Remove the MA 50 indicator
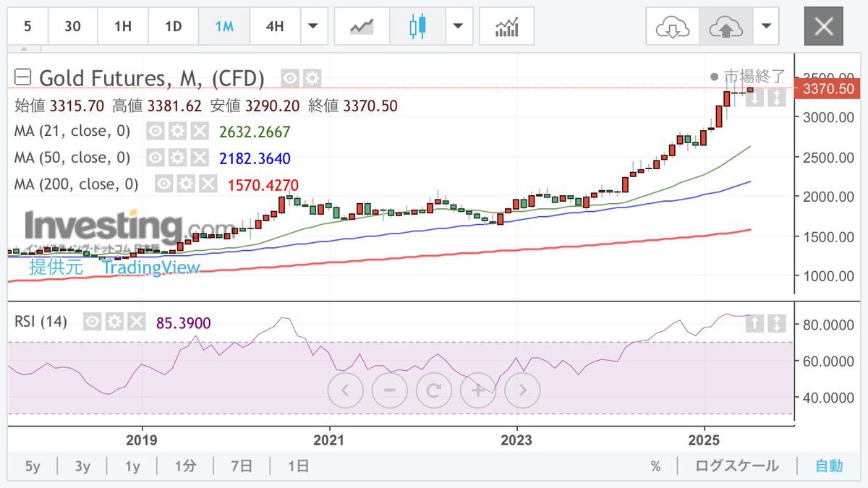The image size is (868, 488). (199, 158)
